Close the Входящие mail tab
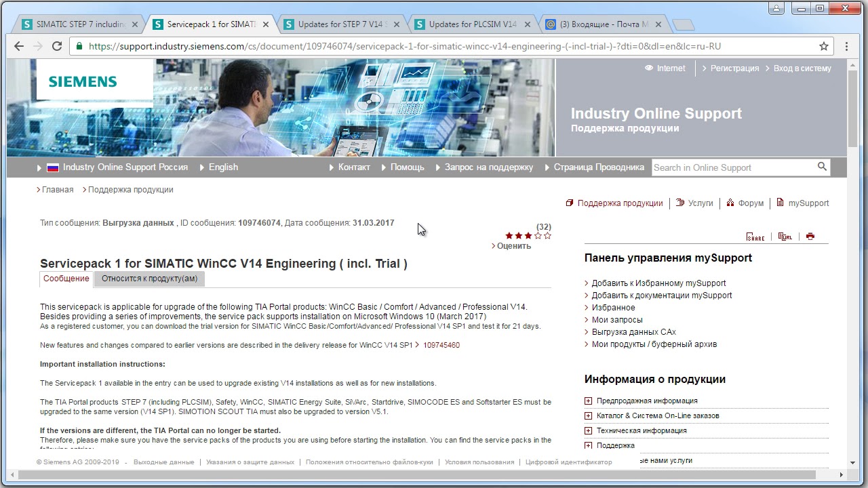This screenshot has width=868, height=488. (658, 24)
